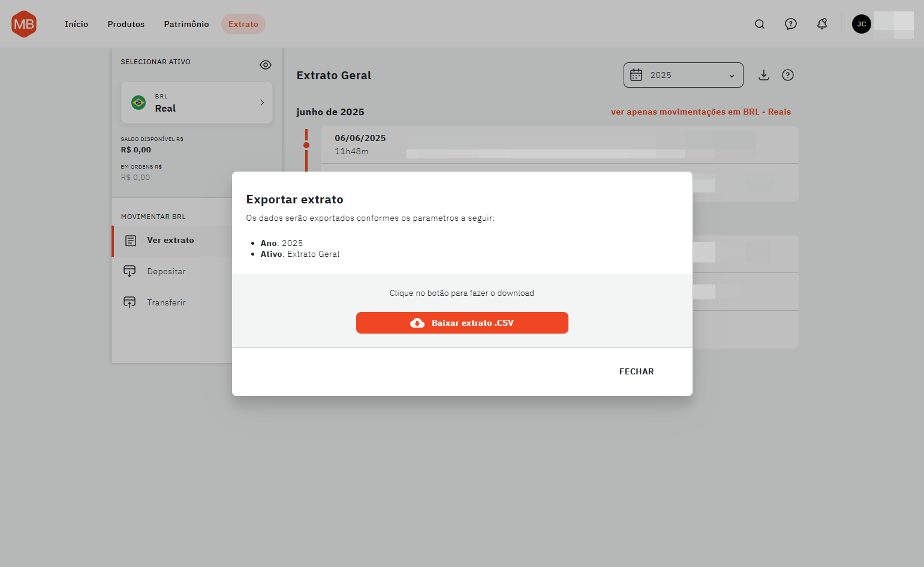
Task: Open the notifications bell icon
Action: [822, 24]
